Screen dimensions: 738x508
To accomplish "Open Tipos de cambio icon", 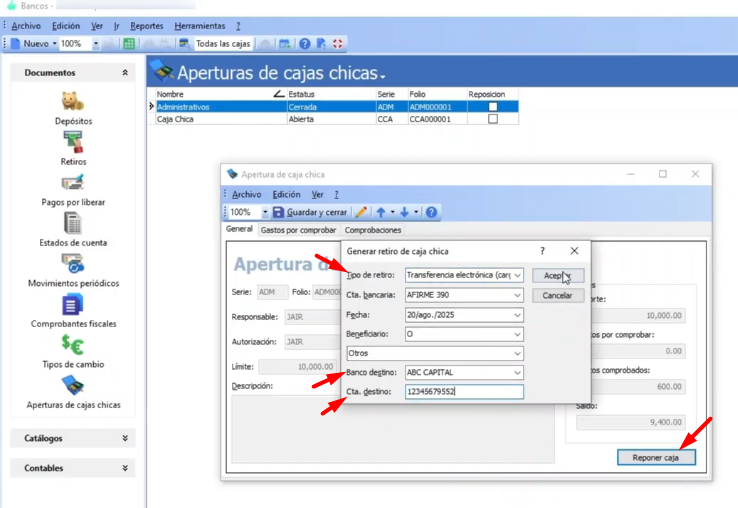I will 72,346.
